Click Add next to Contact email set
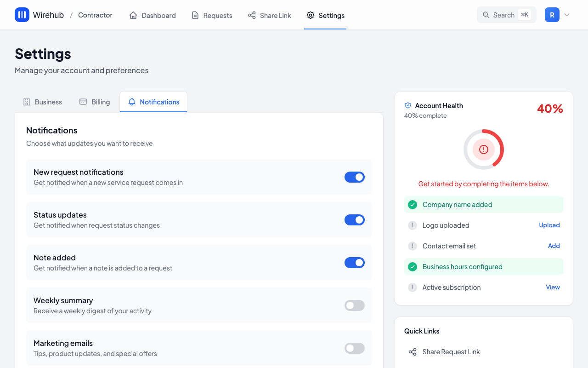This screenshot has height=368, width=588. [554, 246]
